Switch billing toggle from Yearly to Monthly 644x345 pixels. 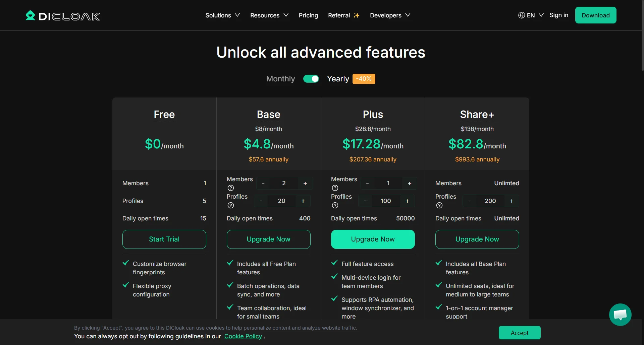click(x=311, y=78)
